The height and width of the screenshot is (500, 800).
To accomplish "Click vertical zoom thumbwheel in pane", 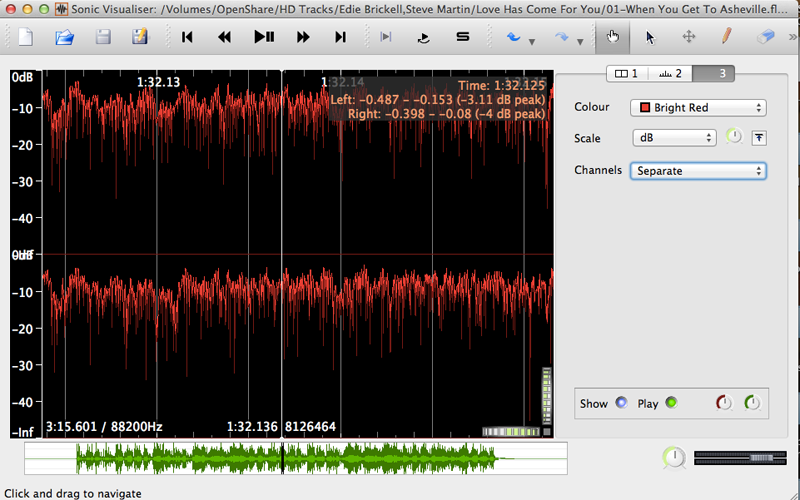I will tap(546, 396).
